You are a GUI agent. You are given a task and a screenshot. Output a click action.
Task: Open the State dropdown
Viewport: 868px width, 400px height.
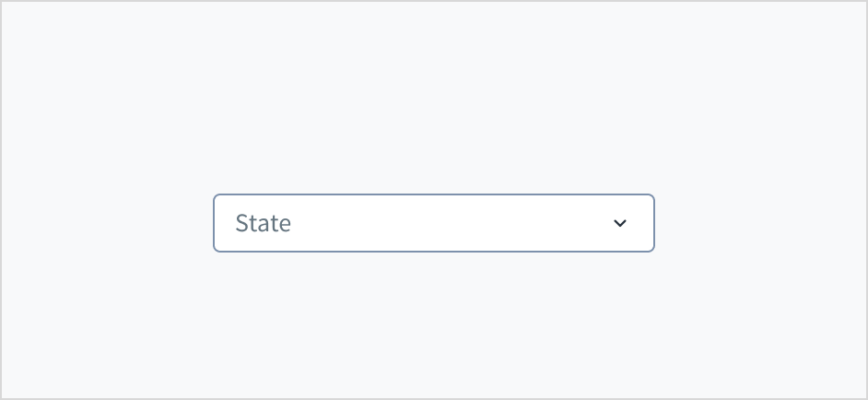pos(433,223)
